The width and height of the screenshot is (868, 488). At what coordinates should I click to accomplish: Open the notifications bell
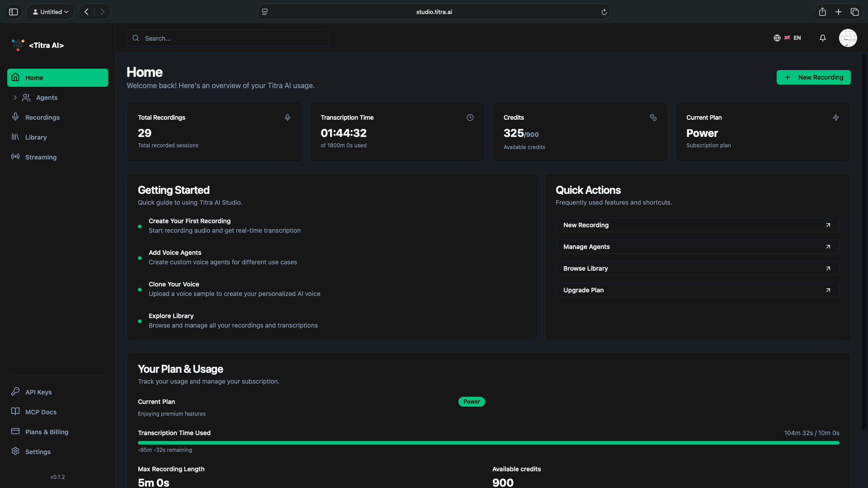click(x=823, y=38)
